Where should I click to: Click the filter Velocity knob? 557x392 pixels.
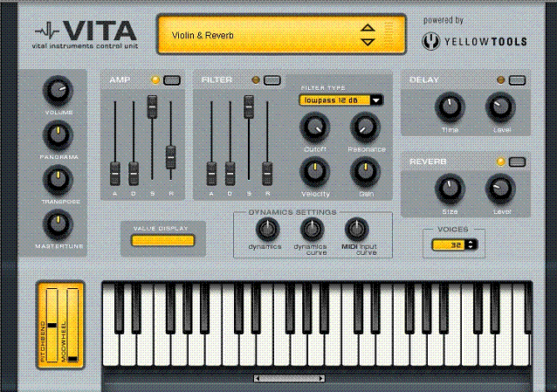(x=315, y=172)
